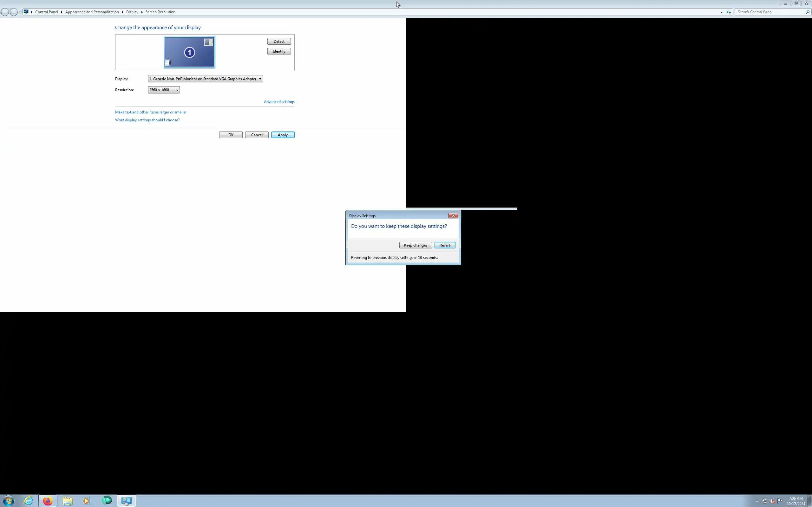Select monitor 1 thumbnail preview
Screen dimensions: 812x507
click(190, 52)
